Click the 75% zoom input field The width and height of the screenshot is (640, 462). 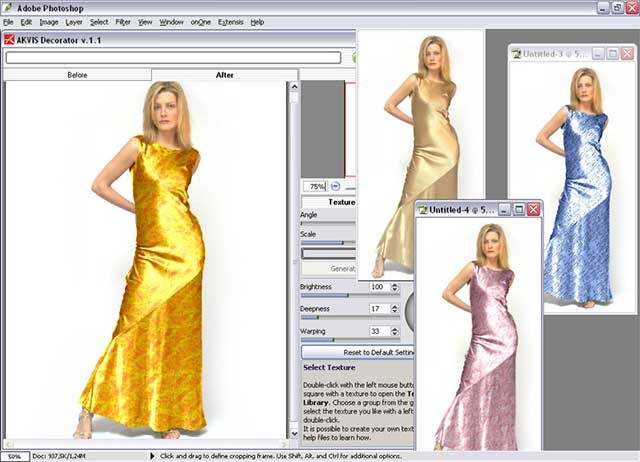click(316, 186)
